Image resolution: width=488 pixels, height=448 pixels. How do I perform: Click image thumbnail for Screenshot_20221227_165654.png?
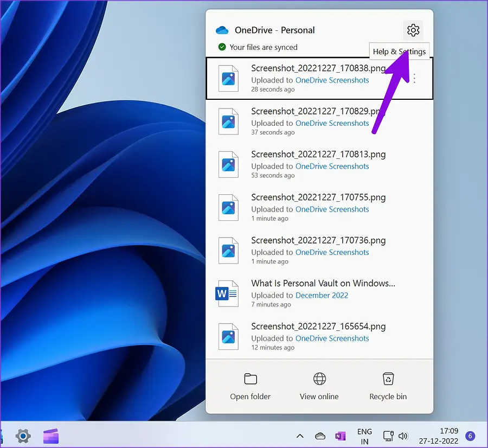228,337
